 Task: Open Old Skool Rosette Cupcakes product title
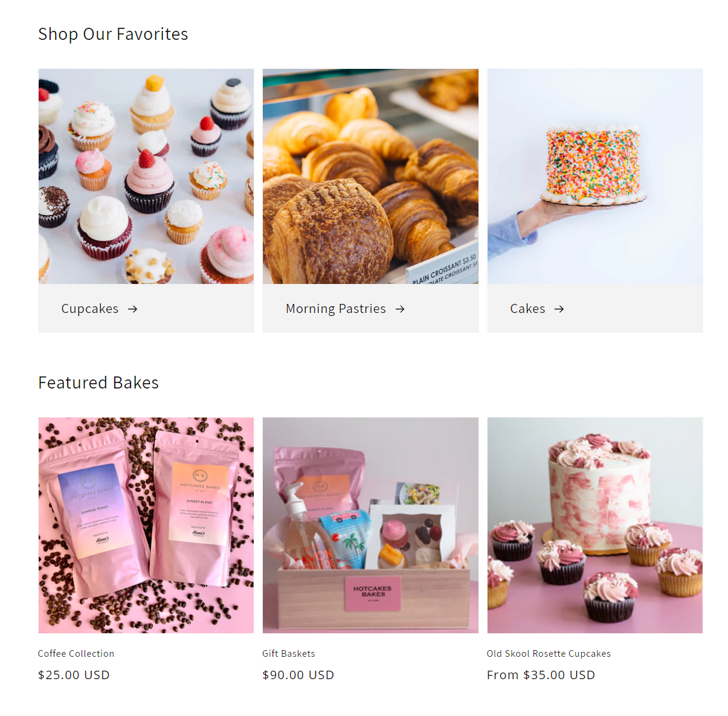[x=549, y=654]
